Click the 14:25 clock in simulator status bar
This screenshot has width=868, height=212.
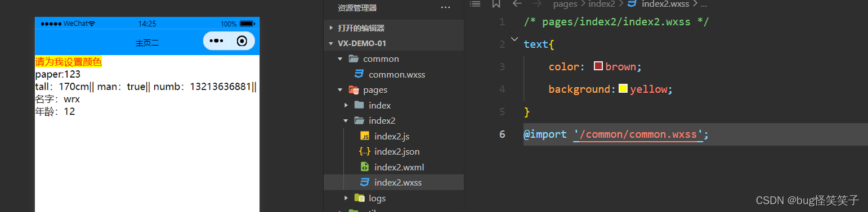click(x=147, y=24)
